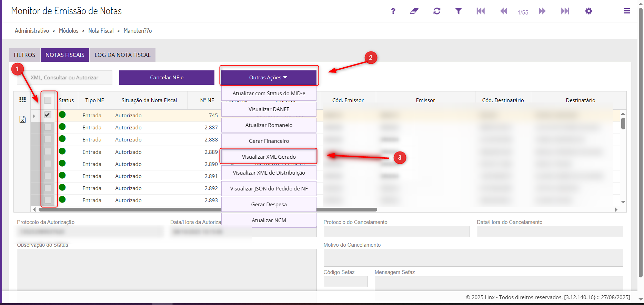This screenshot has height=305, width=644.
Task: Check the checkbox for note 2.893
Action: tap(48, 200)
